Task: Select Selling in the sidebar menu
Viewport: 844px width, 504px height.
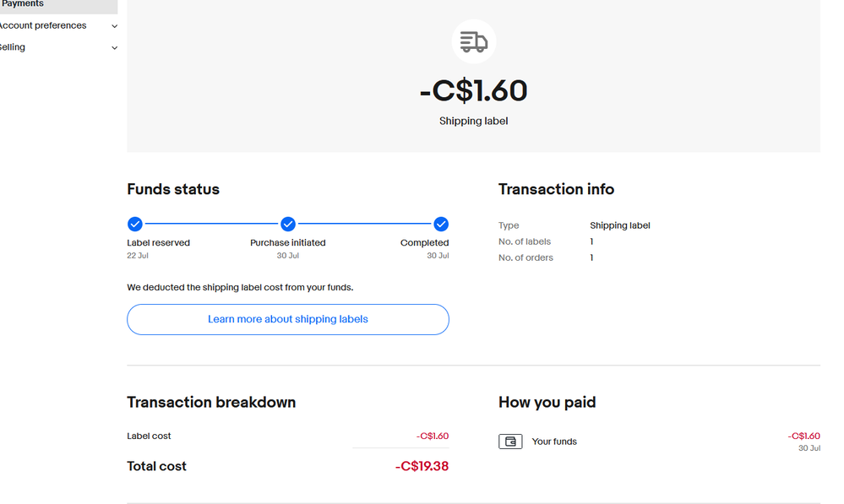Action: point(13,48)
